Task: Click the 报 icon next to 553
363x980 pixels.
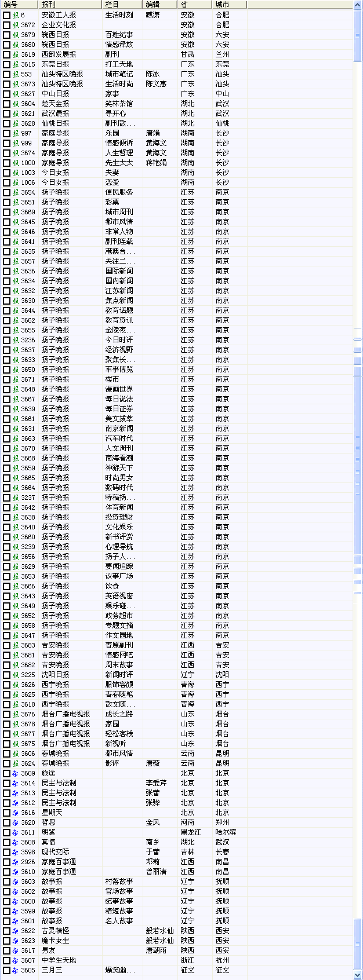Action: tap(16, 74)
